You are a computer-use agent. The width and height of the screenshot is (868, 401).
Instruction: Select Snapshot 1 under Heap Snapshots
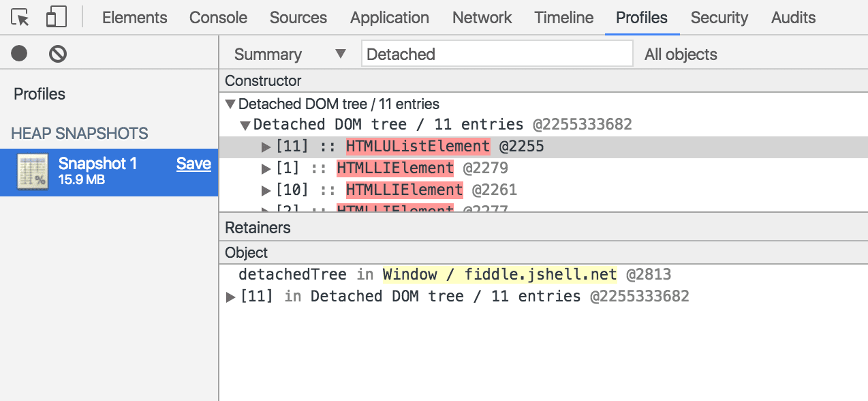[97, 164]
